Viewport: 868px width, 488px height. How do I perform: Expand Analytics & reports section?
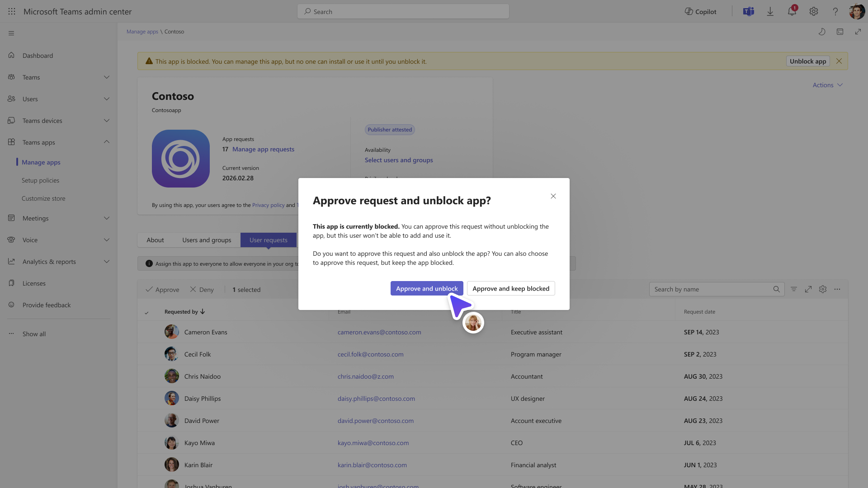coord(107,262)
